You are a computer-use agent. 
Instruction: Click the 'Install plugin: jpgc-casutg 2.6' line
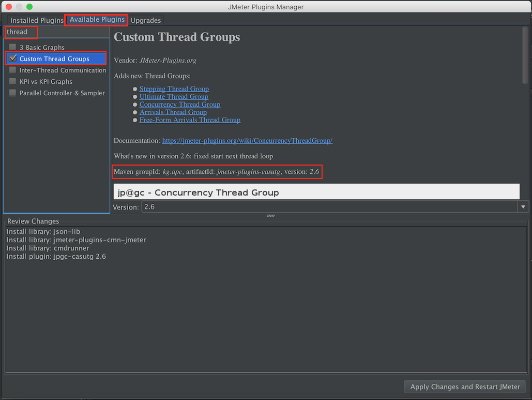click(56, 256)
